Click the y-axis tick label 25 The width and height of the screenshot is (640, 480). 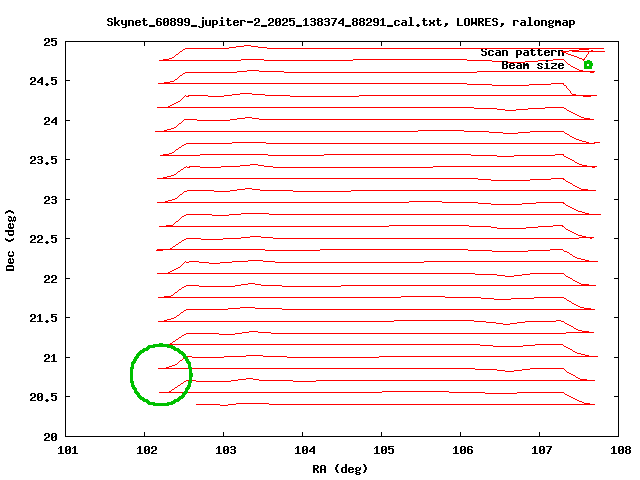click(x=51, y=42)
